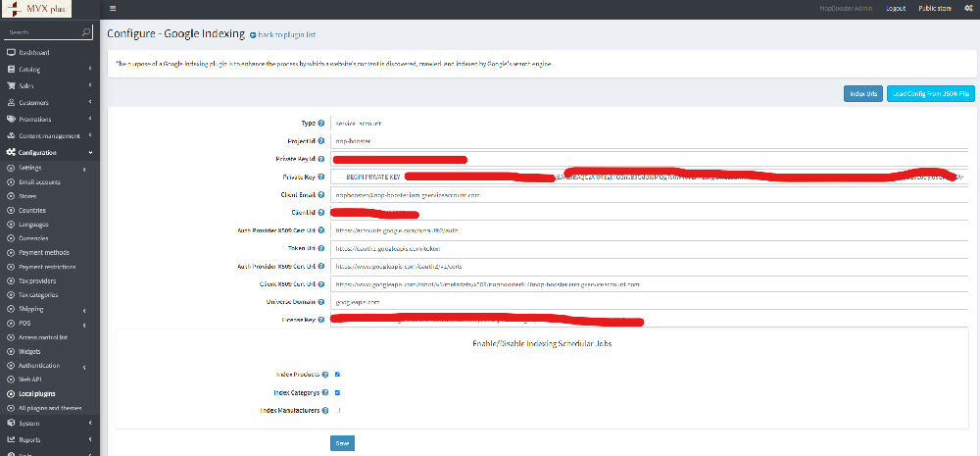Expand the Shipping submenu arrow
Screen dimensions: 980x456
[83, 310]
